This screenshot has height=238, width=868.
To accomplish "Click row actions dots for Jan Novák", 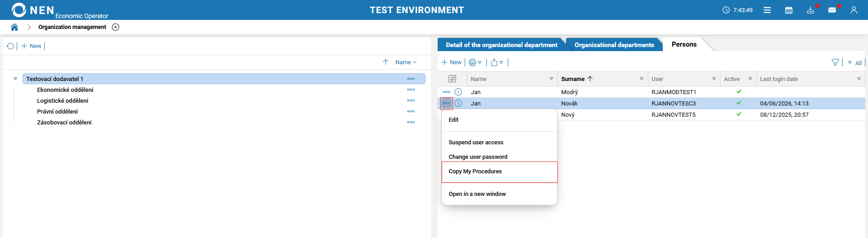I will pyautogui.click(x=447, y=103).
